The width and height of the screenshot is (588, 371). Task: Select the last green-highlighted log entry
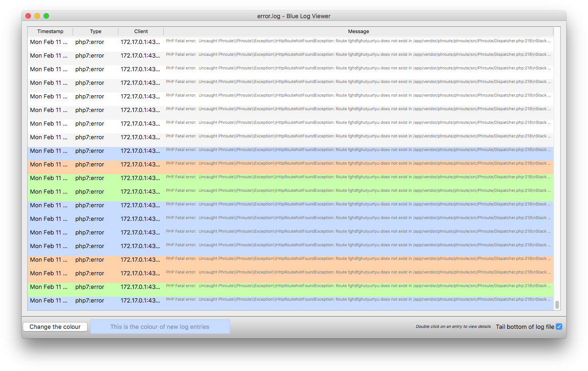[290, 288]
